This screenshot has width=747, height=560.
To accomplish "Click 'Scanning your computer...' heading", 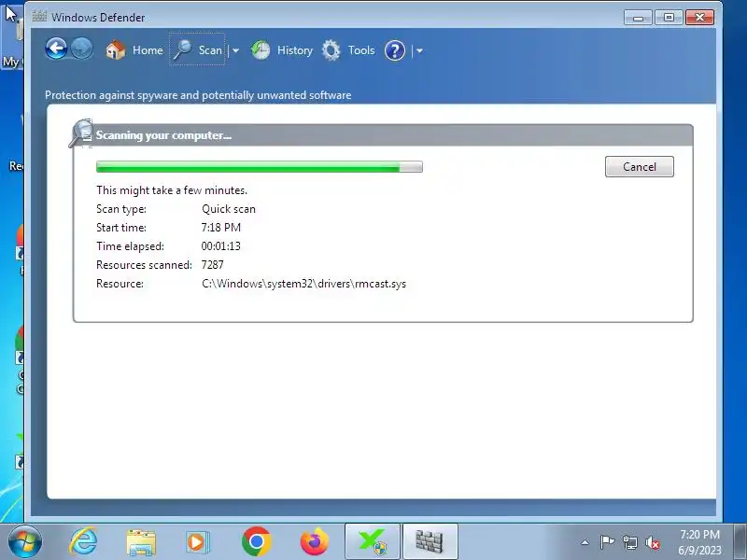I will [x=163, y=135].
